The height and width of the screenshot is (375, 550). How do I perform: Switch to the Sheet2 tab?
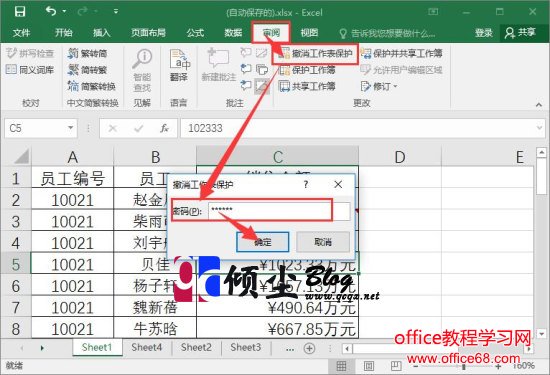tap(196, 348)
